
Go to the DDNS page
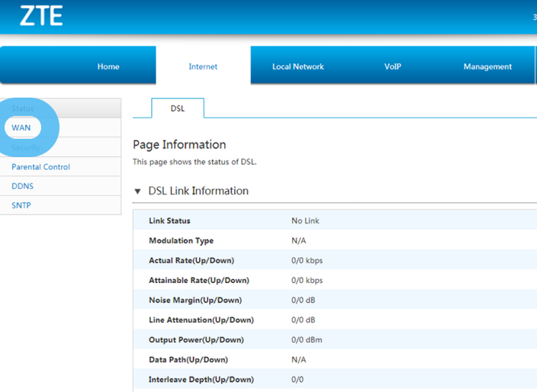pyautogui.click(x=22, y=186)
